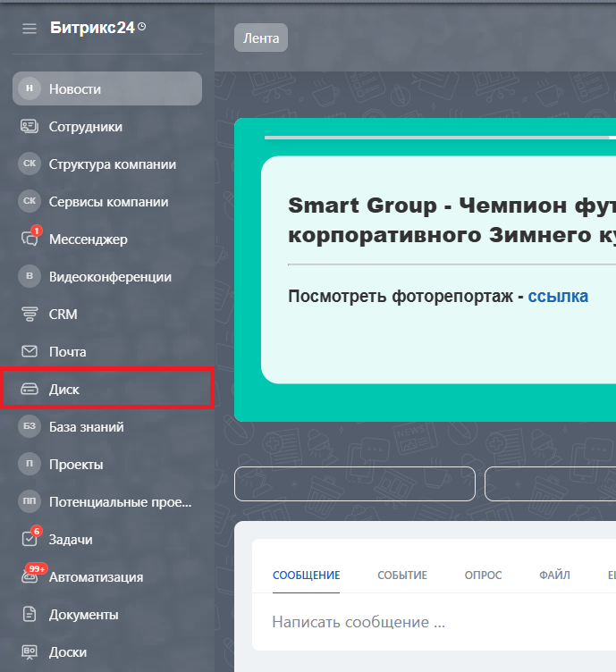The height and width of the screenshot is (672, 616).
Task: Click the CRM funnel icon
Action: coord(30,314)
